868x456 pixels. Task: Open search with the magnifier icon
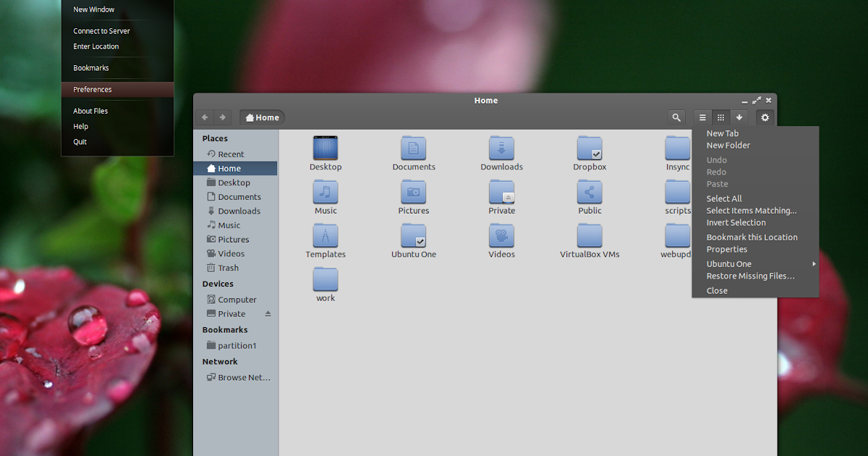click(676, 117)
